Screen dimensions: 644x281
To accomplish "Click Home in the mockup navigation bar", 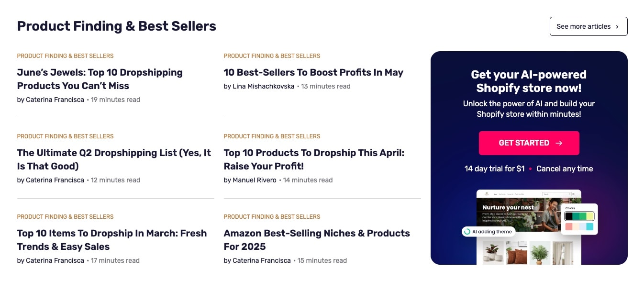I will click(495, 194).
